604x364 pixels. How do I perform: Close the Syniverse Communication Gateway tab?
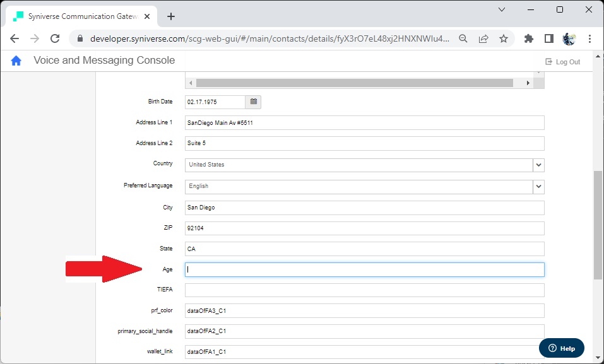click(147, 16)
